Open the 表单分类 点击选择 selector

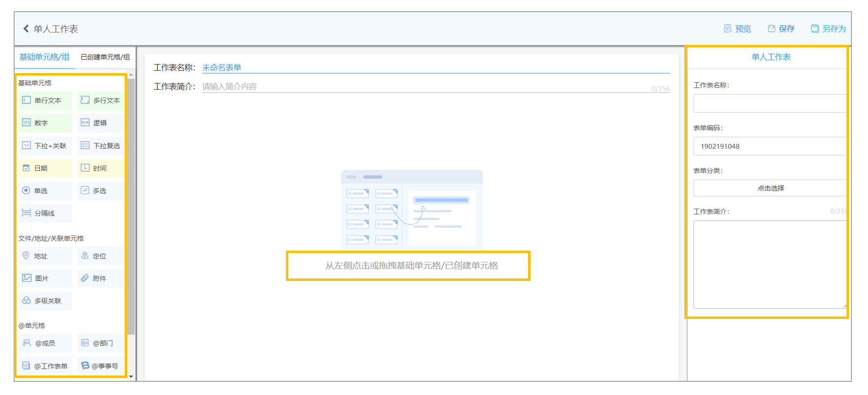(770, 188)
